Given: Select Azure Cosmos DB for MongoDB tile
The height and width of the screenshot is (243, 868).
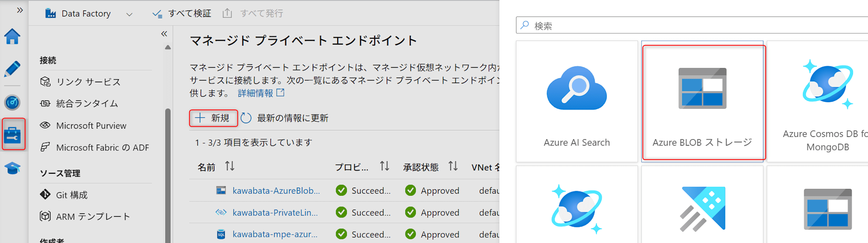Looking at the screenshot, I should click(818, 102).
